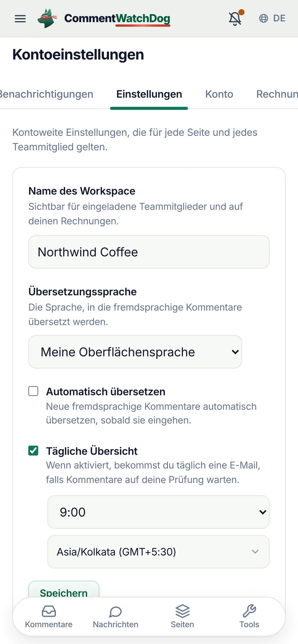
Task: Click the Automatisch übersetzen label text
Action: [x=106, y=392]
